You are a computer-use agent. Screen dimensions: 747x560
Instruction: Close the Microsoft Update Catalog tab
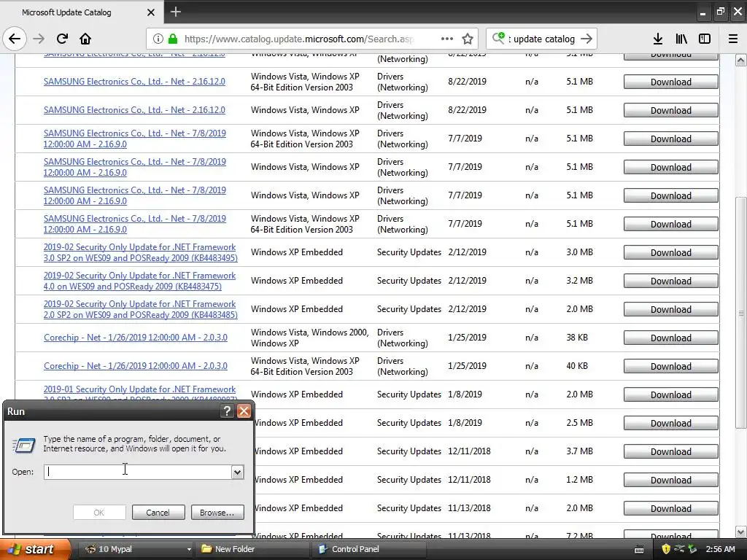pos(150,12)
